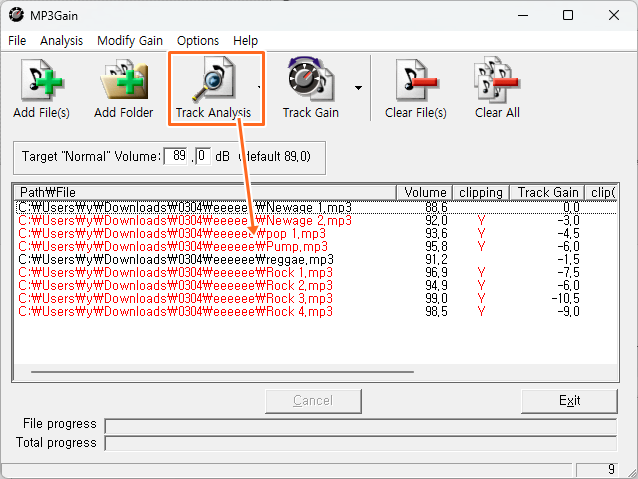Maximize the MP3Gain window

click(568, 15)
